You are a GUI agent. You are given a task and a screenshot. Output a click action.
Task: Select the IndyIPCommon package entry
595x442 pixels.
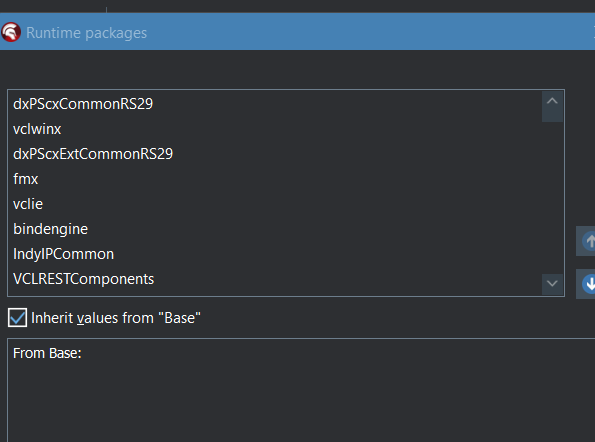[63, 254]
